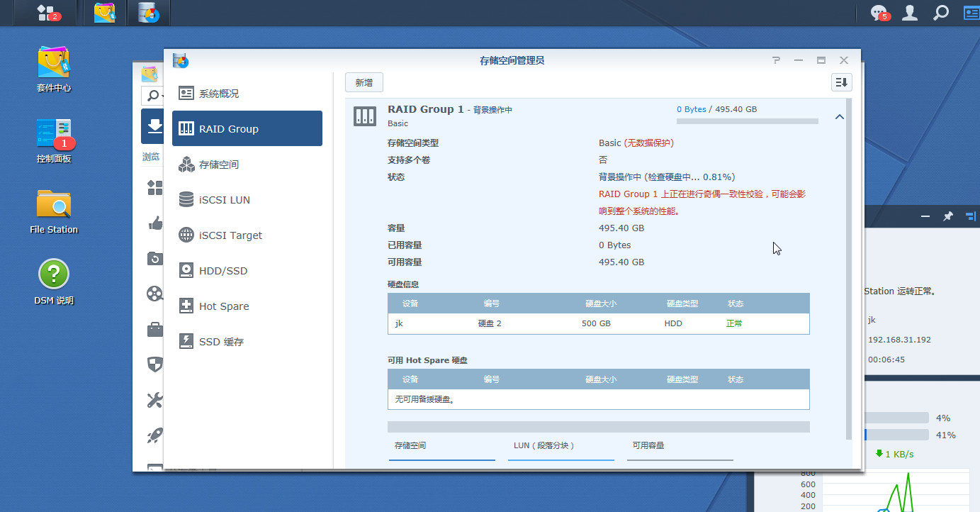Open the DSM main menu icon
980x512 pixels.
click(49, 13)
